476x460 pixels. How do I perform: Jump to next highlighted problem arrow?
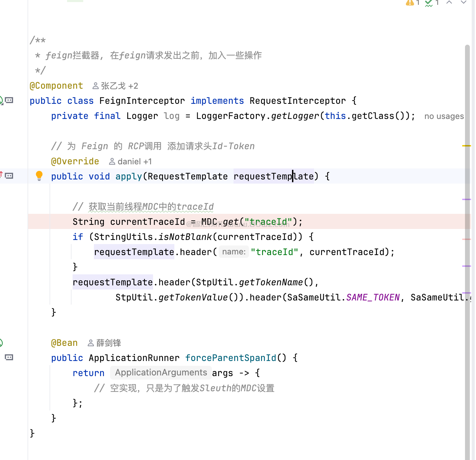tap(463, 2)
